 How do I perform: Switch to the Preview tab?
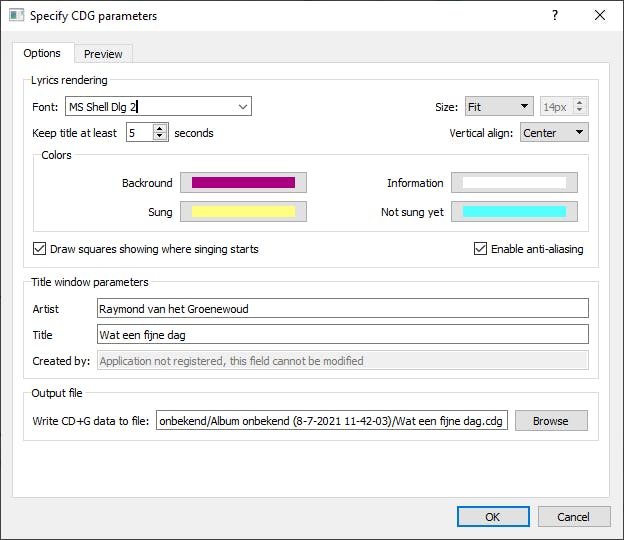pos(103,54)
